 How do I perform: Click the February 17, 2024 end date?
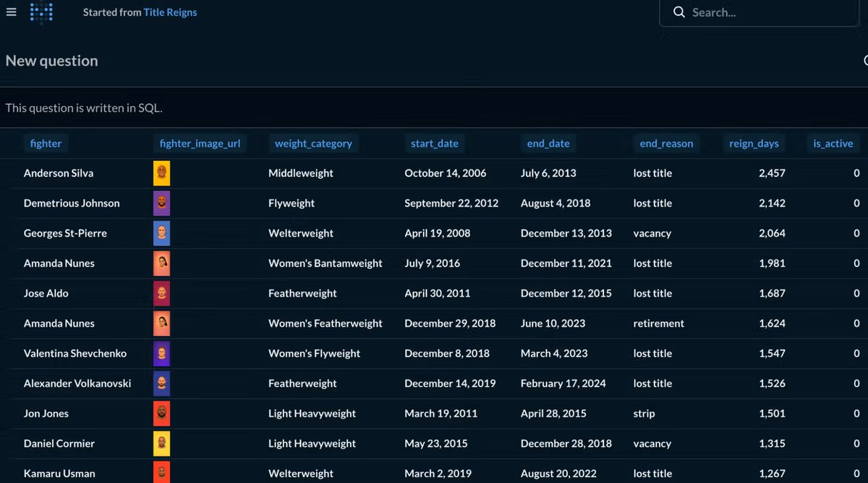tap(563, 383)
